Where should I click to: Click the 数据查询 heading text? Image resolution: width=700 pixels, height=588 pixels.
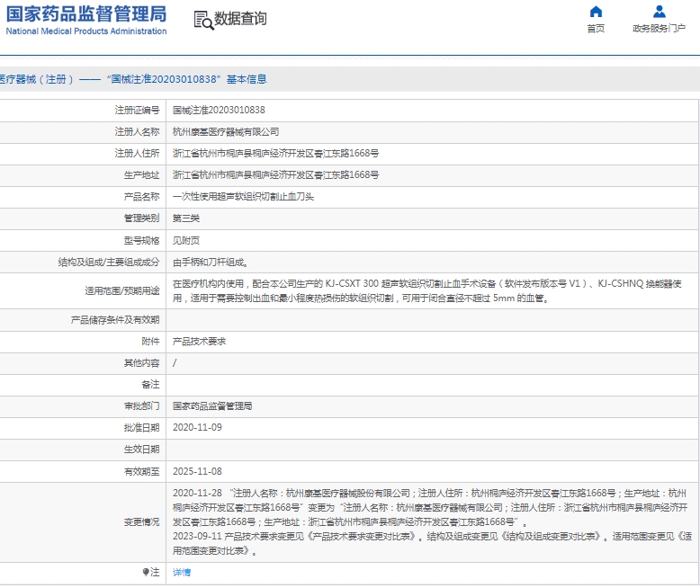[240, 19]
